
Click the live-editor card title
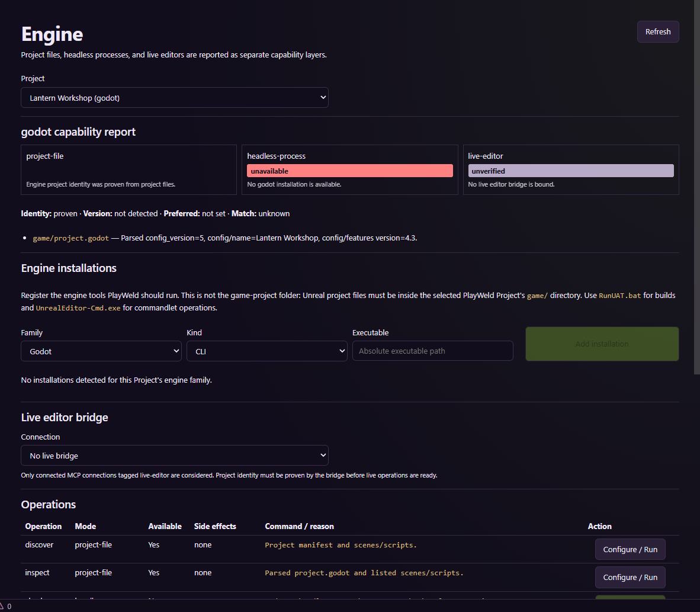485,156
